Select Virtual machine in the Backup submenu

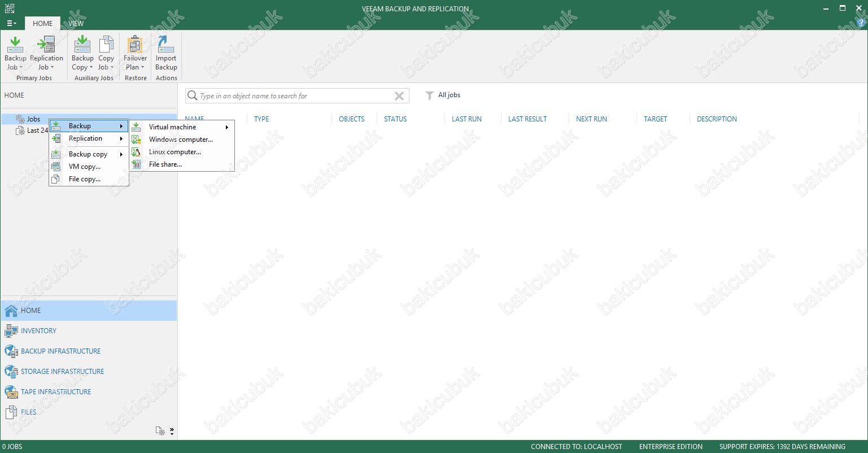182,127
